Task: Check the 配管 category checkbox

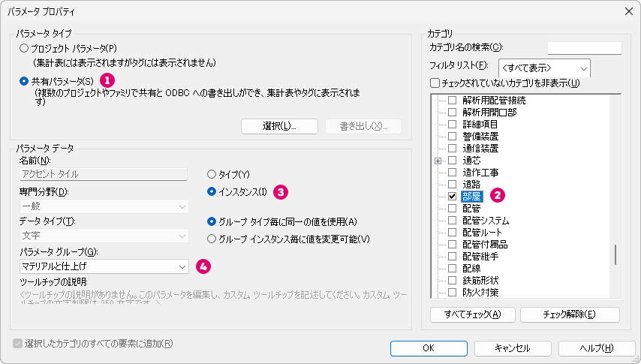Action: (452, 208)
